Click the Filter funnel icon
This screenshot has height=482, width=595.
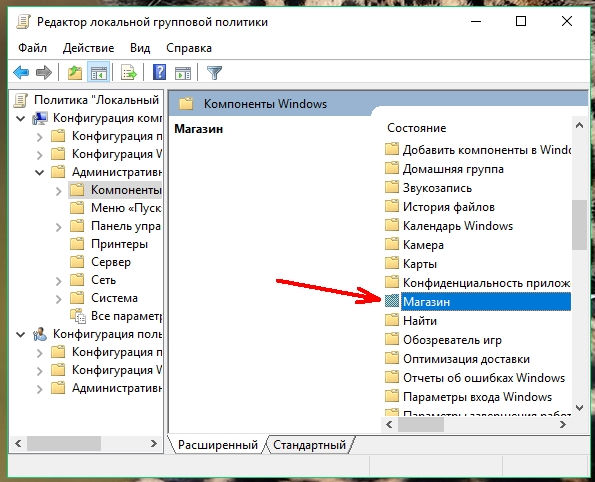point(214,72)
